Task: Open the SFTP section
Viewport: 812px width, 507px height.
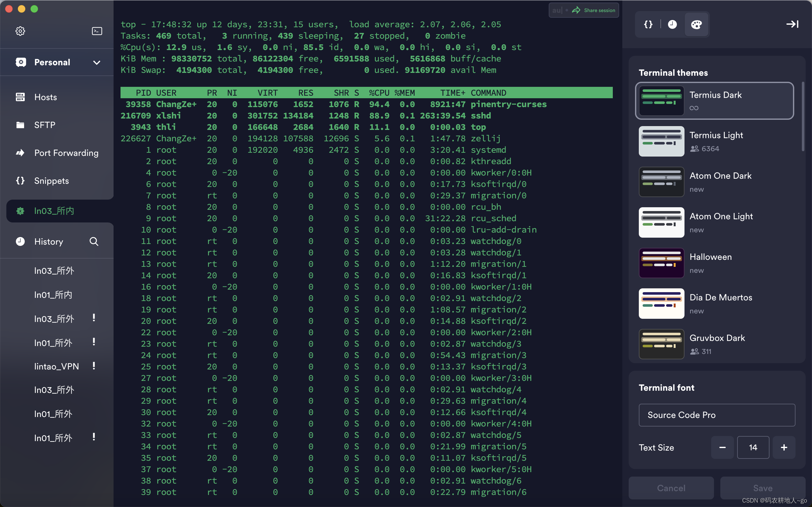Action: pos(45,125)
